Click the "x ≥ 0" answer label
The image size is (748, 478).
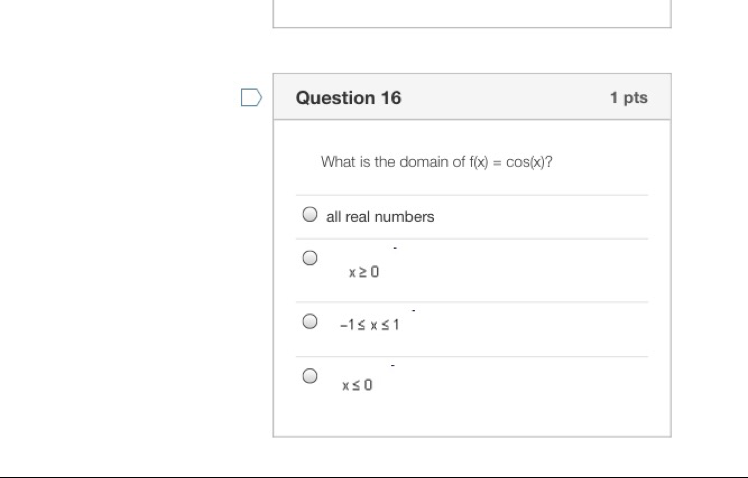pos(364,271)
